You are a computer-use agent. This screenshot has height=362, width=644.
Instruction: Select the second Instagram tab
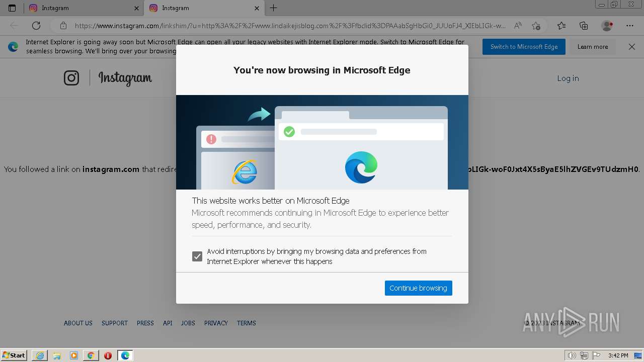pyautogui.click(x=204, y=8)
